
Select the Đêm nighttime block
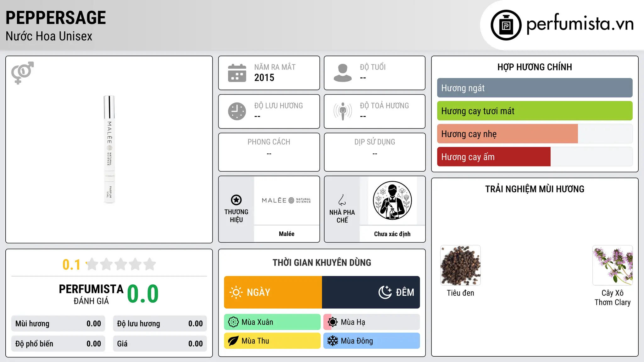[x=371, y=292]
